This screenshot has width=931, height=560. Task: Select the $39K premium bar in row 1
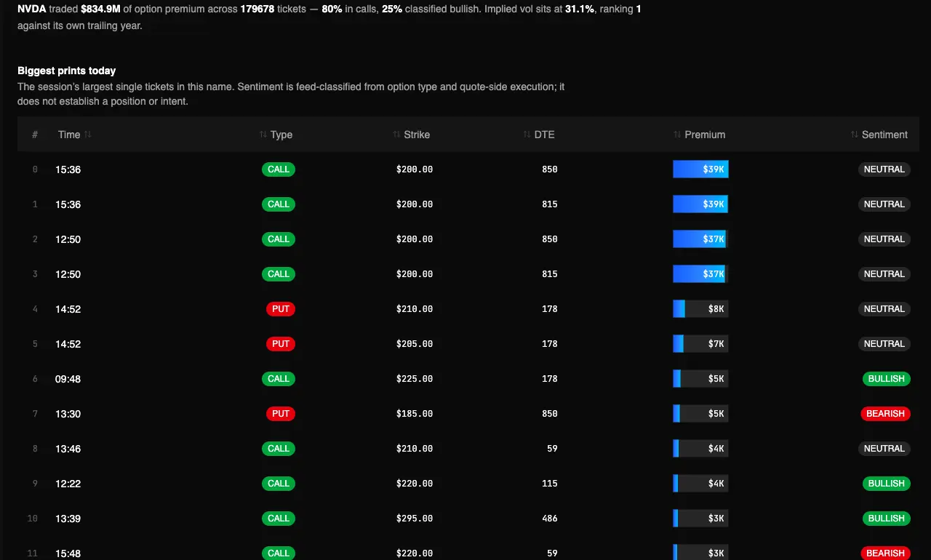click(700, 204)
